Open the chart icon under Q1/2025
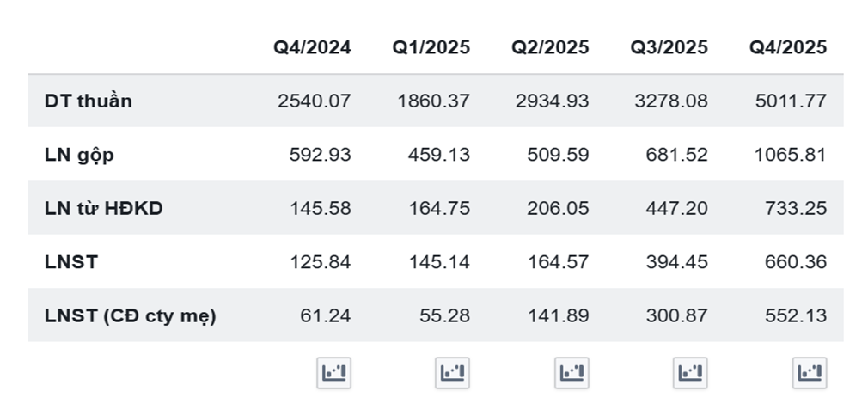This screenshot has height=416, width=868. 452,373
